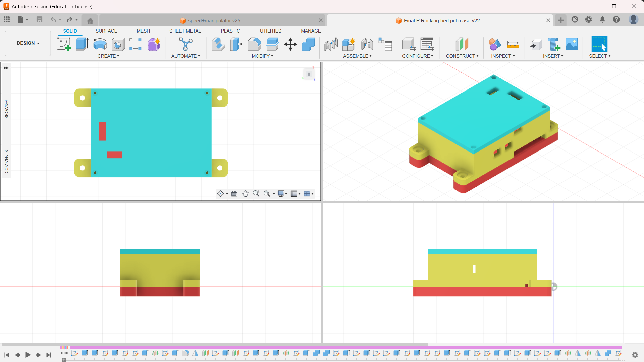
Task: Click the Orbit navigation icon
Action: click(x=220, y=194)
